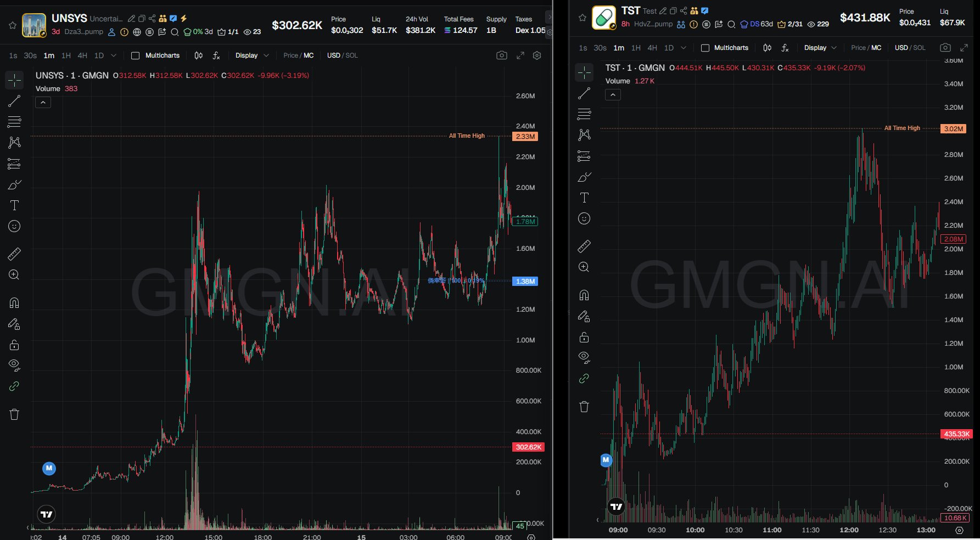The height and width of the screenshot is (540, 980).
Task: Open time axis settings gear in TST chart
Action: click(959, 530)
